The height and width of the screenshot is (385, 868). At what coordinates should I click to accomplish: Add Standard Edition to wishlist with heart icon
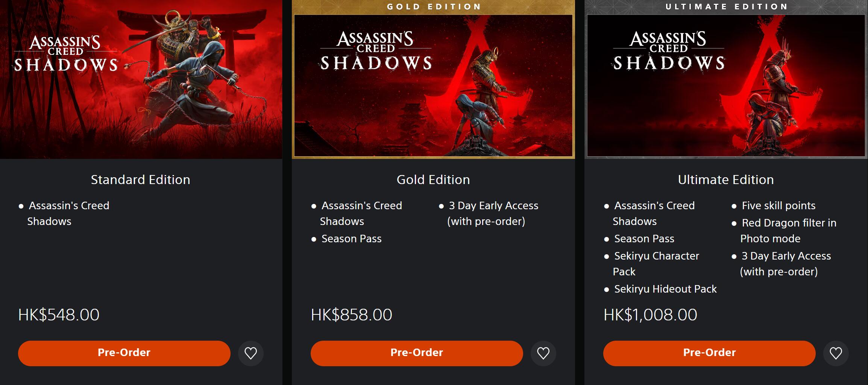click(x=250, y=353)
